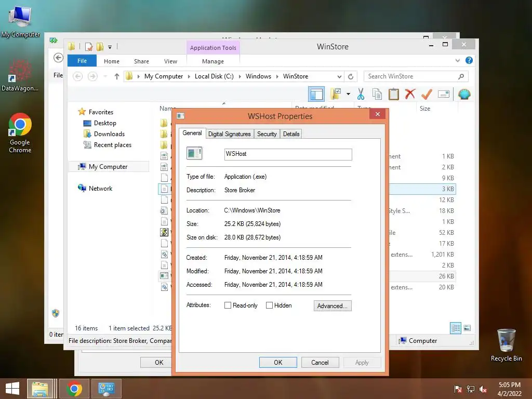Click the Advanced... button

pyautogui.click(x=332, y=305)
